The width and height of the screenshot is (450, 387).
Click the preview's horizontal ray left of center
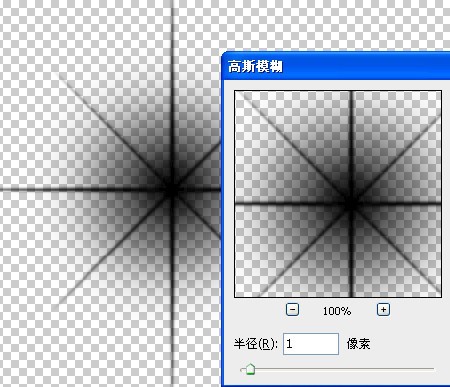click(287, 203)
